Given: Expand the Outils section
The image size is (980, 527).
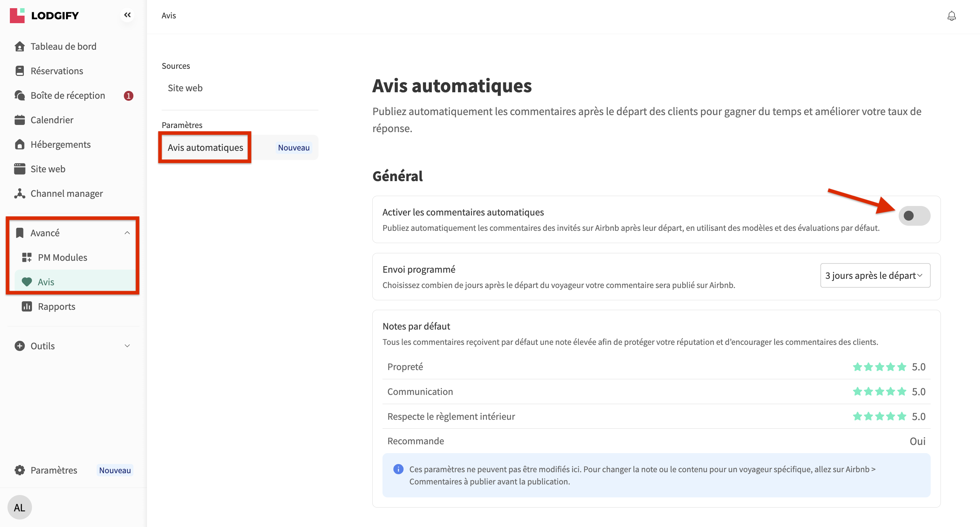Looking at the screenshot, I should point(127,346).
